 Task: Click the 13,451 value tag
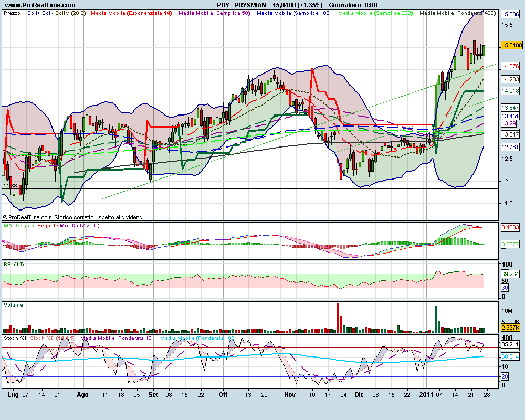(510, 116)
